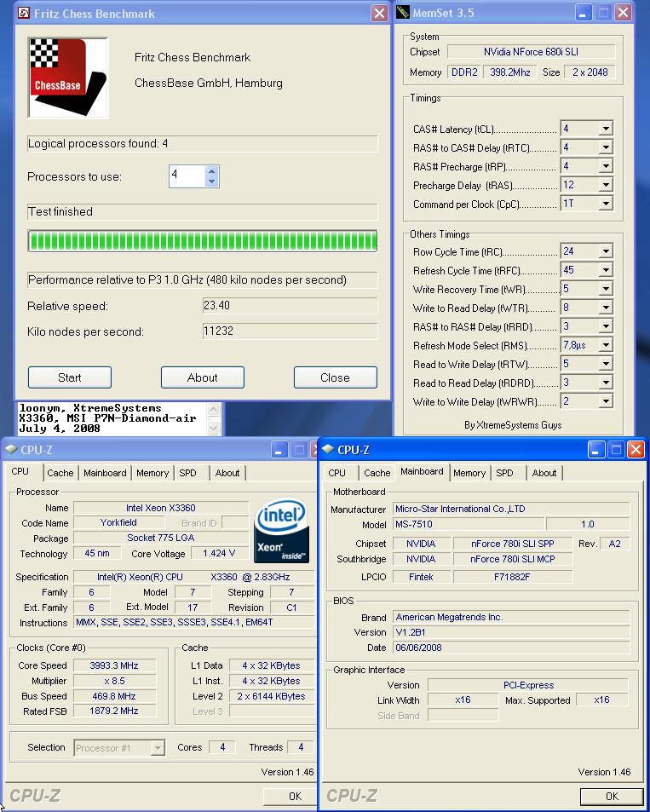Click the notes text 'loonym, XtremeSystems'

pos(90,408)
